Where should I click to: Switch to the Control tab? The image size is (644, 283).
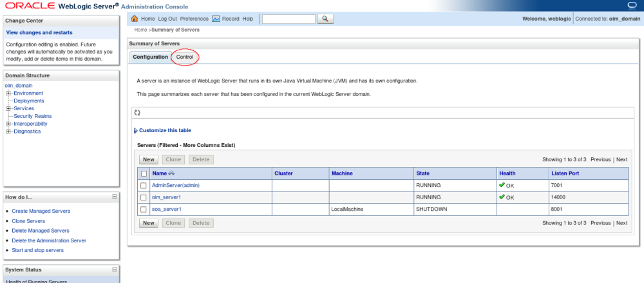[x=185, y=57]
